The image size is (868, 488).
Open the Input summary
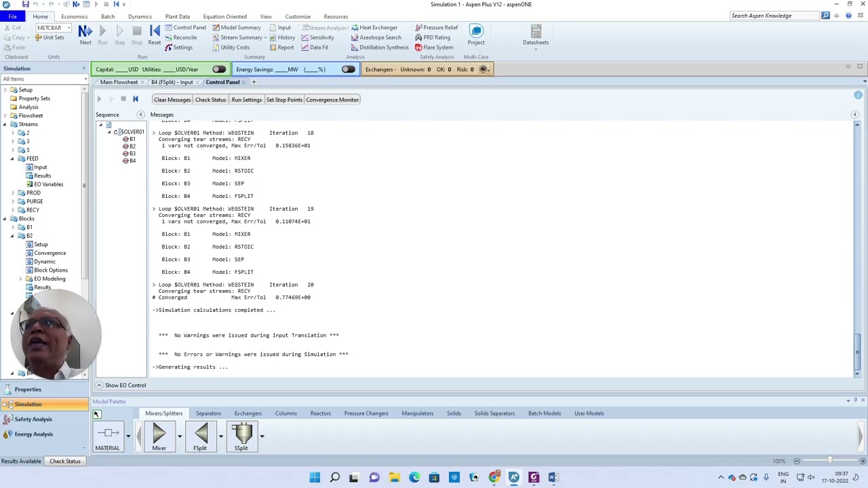click(280, 28)
